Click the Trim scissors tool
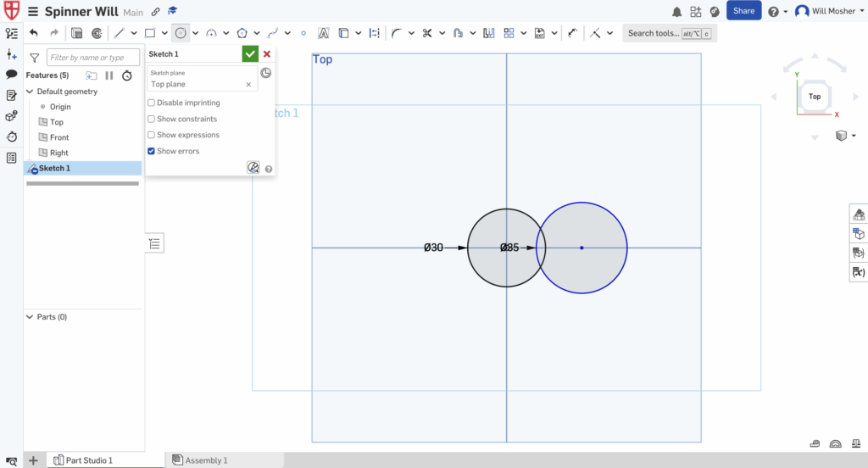The width and height of the screenshot is (868, 468). coord(427,33)
